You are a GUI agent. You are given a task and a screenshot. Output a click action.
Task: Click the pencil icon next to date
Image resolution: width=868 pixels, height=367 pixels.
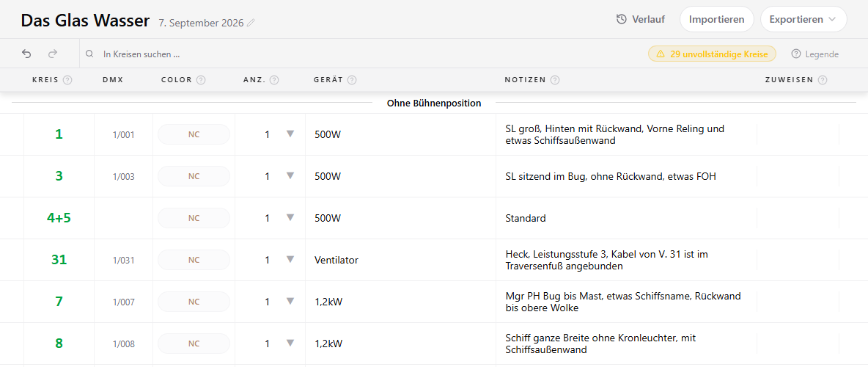(x=251, y=23)
